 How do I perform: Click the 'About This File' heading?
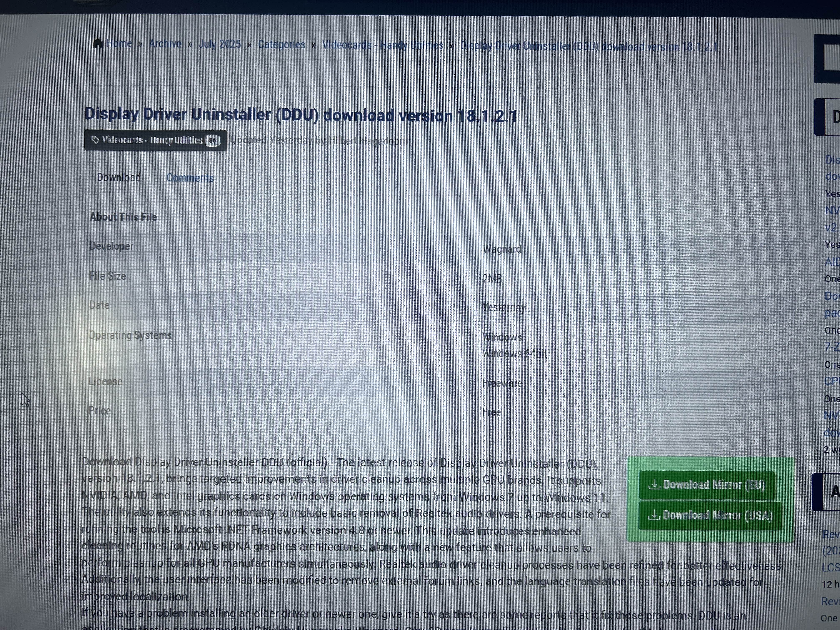(123, 217)
